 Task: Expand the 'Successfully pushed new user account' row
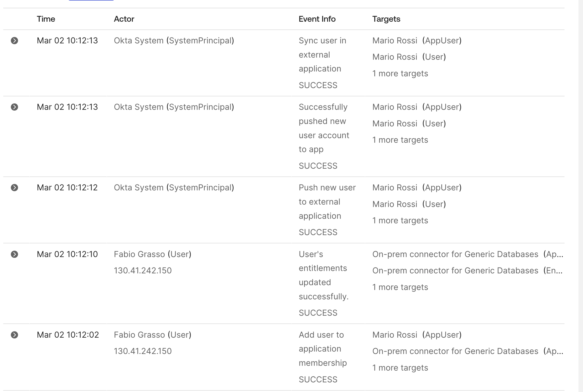(x=14, y=107)
